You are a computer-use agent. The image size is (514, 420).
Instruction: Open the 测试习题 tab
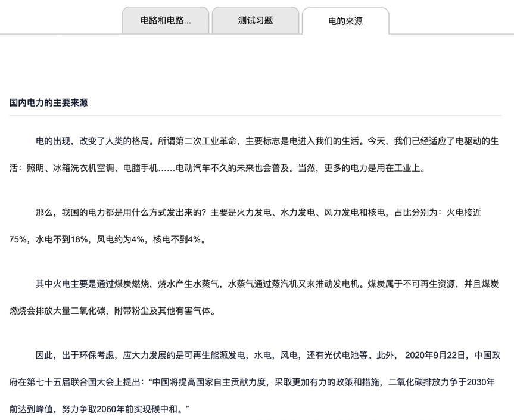tap(255, 20)
